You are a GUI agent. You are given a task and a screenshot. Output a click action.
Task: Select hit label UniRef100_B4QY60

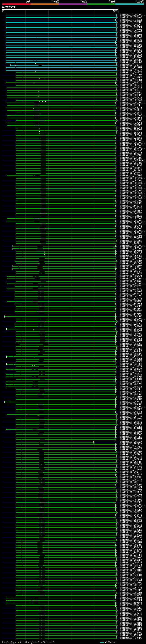(x=131, y=291)
